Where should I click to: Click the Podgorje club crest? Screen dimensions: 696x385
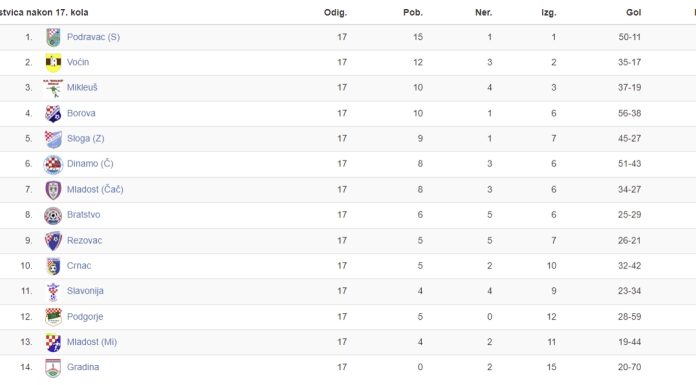click(53, 317)
